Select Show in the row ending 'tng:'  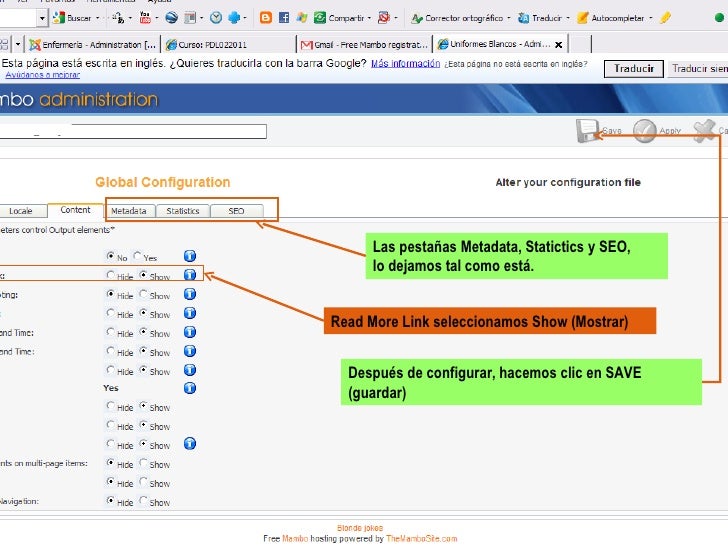pyautogui.click(x=143, y=294)
